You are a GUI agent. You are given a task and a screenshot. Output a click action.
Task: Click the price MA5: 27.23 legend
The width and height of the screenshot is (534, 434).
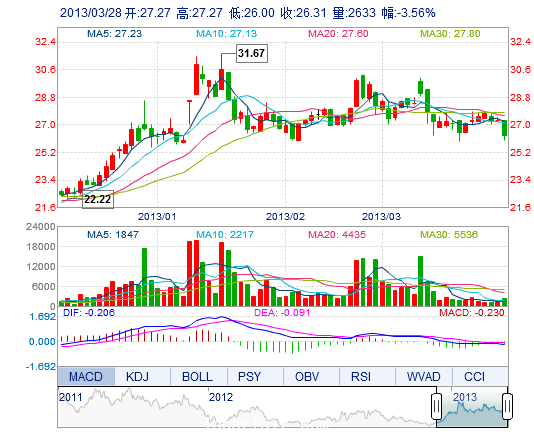click(114, 33)
